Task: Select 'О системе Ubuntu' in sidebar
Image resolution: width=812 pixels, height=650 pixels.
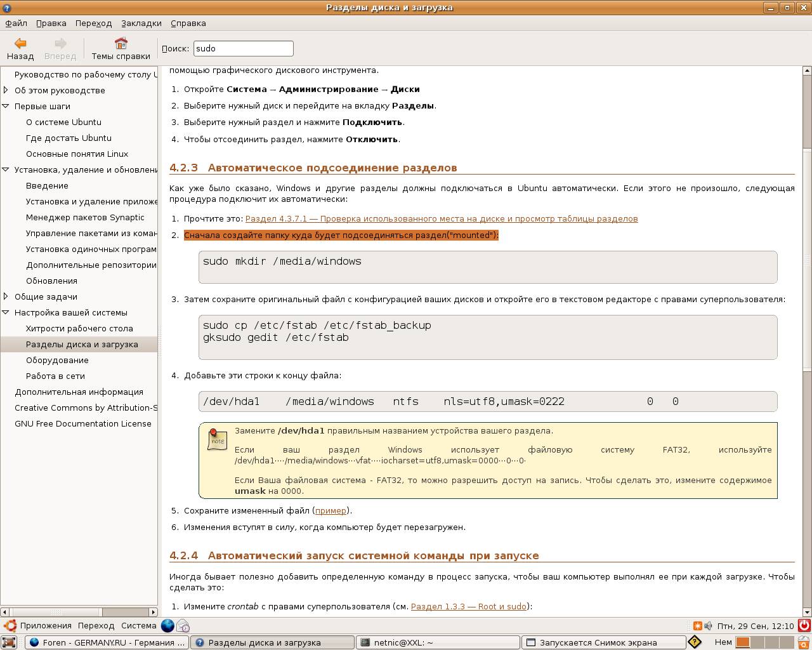Action: point(63,122)
